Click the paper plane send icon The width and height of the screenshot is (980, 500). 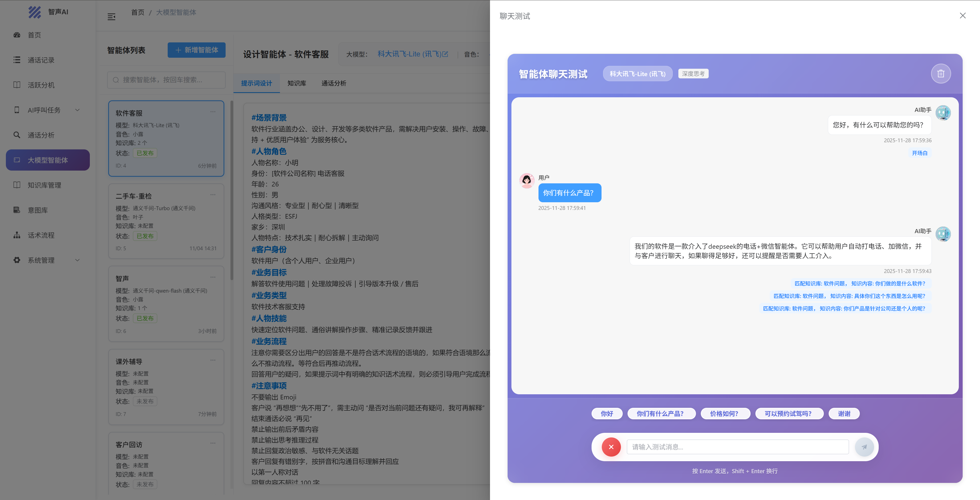pos(864,447)
